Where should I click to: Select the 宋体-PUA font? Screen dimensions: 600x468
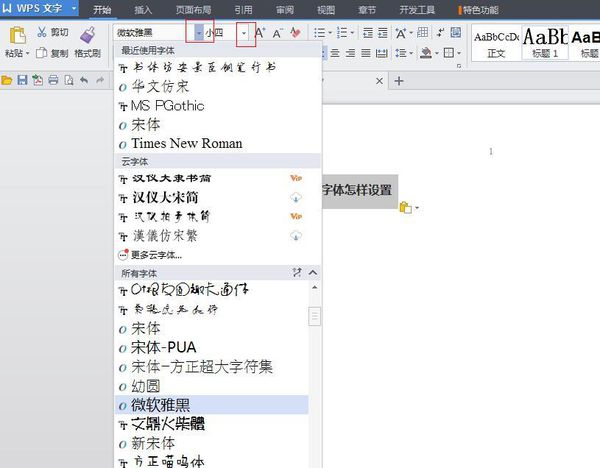[x=211, y=347]
